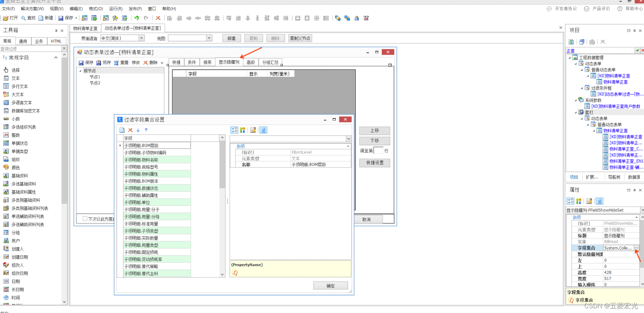Image resolution: width=644 pixels, height=313 pixels.
Task: Open the 文件(F) menu
Action: 8,9
